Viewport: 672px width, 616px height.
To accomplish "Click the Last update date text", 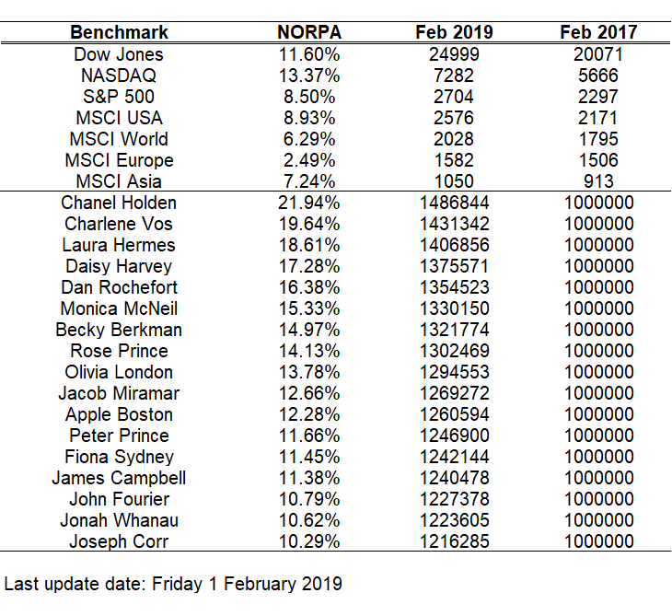I will pos(173,585).
